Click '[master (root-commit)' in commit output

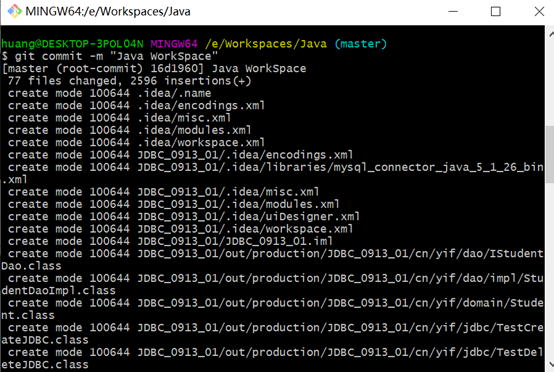coord(72,69)
